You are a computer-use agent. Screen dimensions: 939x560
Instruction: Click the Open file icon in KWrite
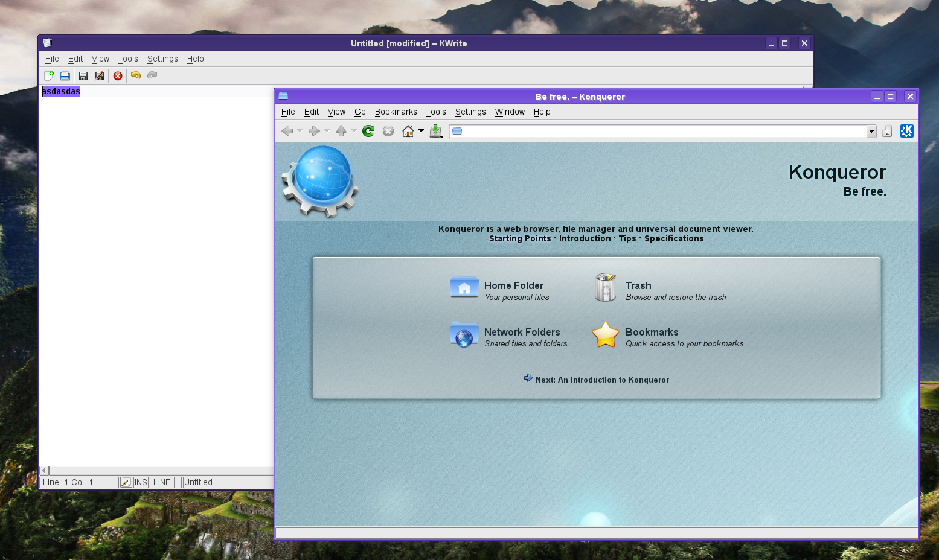(x=65, y=75)
